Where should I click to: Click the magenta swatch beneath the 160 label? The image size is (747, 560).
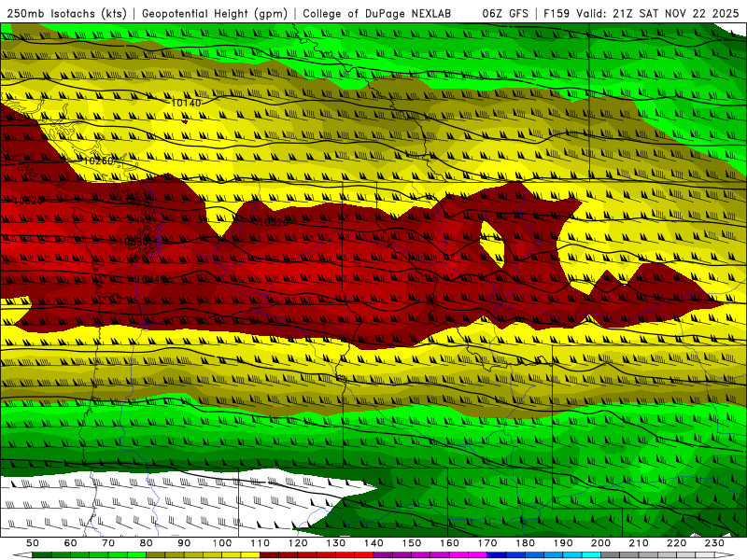(x=458, y=555)
